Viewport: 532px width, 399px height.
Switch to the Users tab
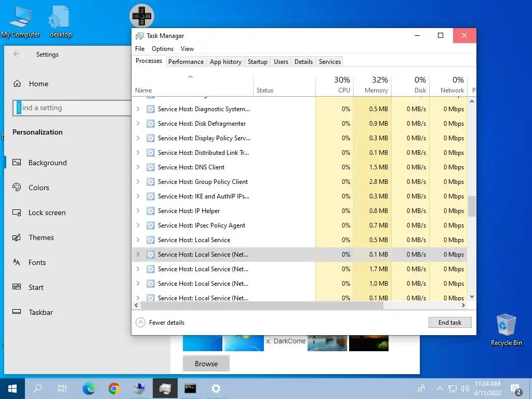click(x=281, y=62)
